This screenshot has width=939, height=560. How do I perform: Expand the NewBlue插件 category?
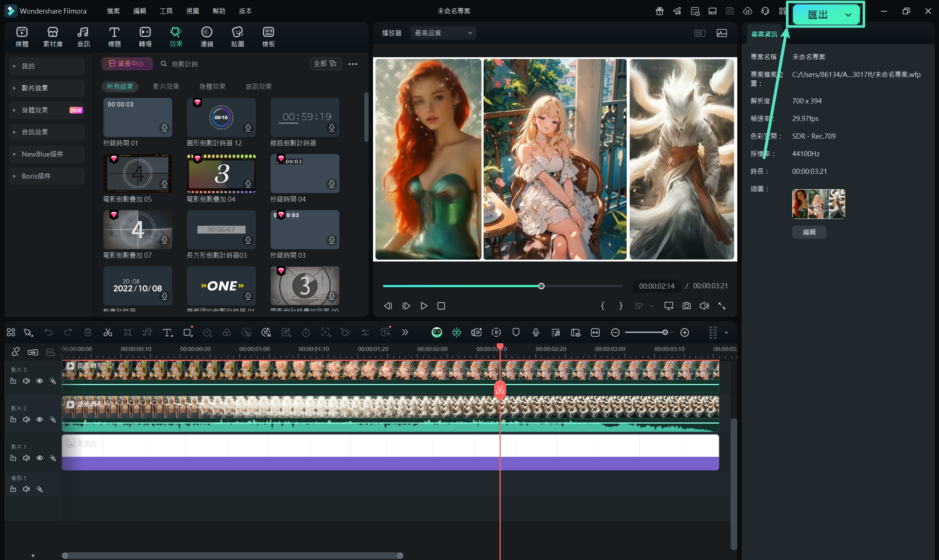[47, 154]
